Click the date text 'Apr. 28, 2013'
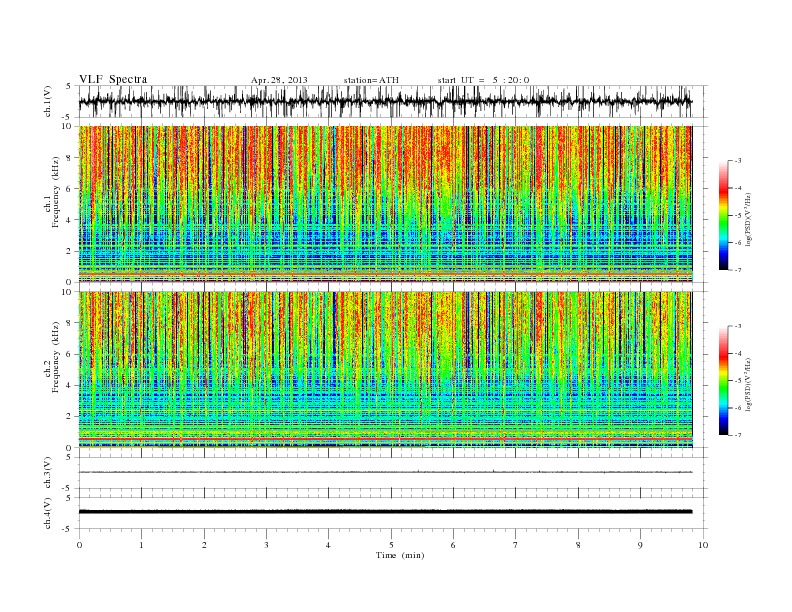 coord(279,80)
